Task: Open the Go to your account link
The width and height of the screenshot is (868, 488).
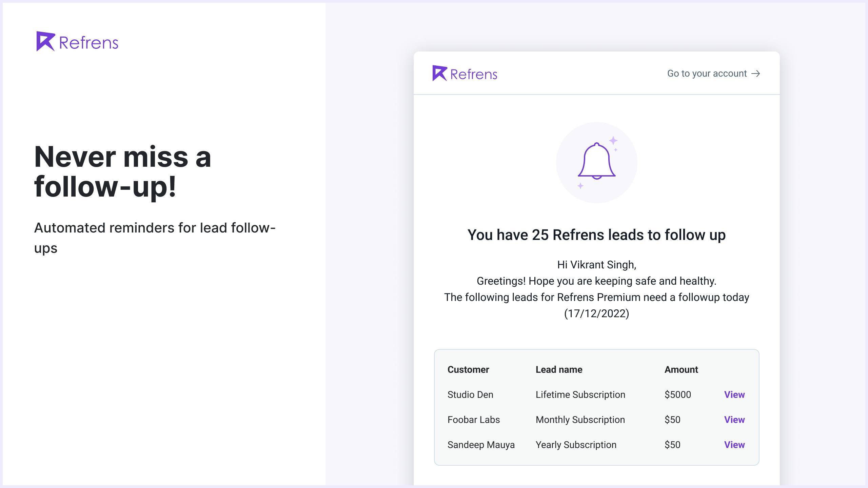Action: [x=713, y=74]
